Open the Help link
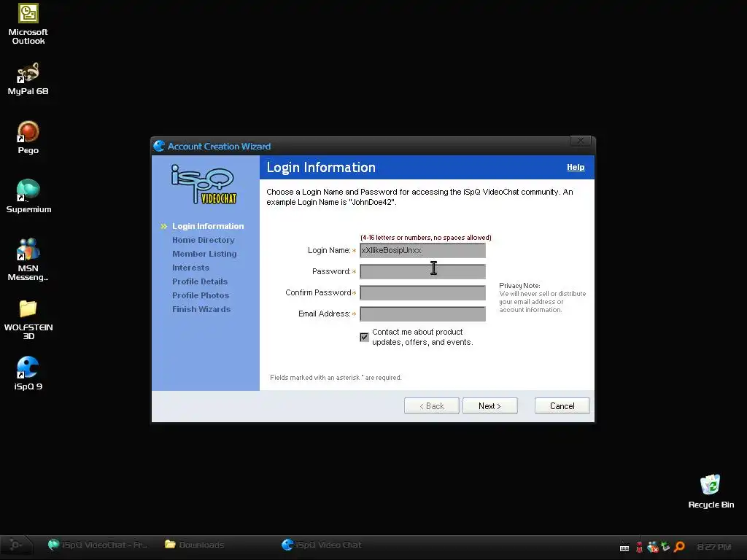The width and height of the screenshot is (747, 560). pyautogui.click(x=576, y=167)
